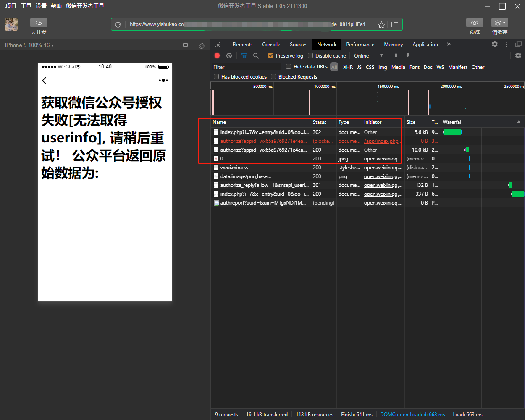Viewport: 525px width, 420px height.
Task: Check Hide data URLs option
Action: [x=289, y=66]
